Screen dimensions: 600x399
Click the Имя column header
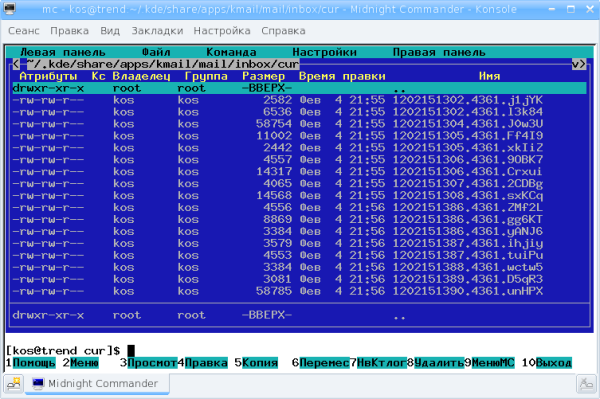pos(489,76)
